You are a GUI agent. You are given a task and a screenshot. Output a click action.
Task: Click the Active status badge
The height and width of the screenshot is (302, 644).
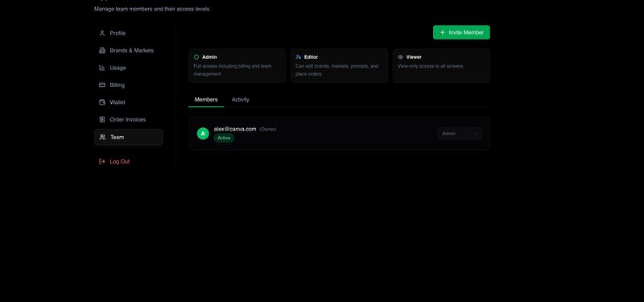tap(224, 138)
